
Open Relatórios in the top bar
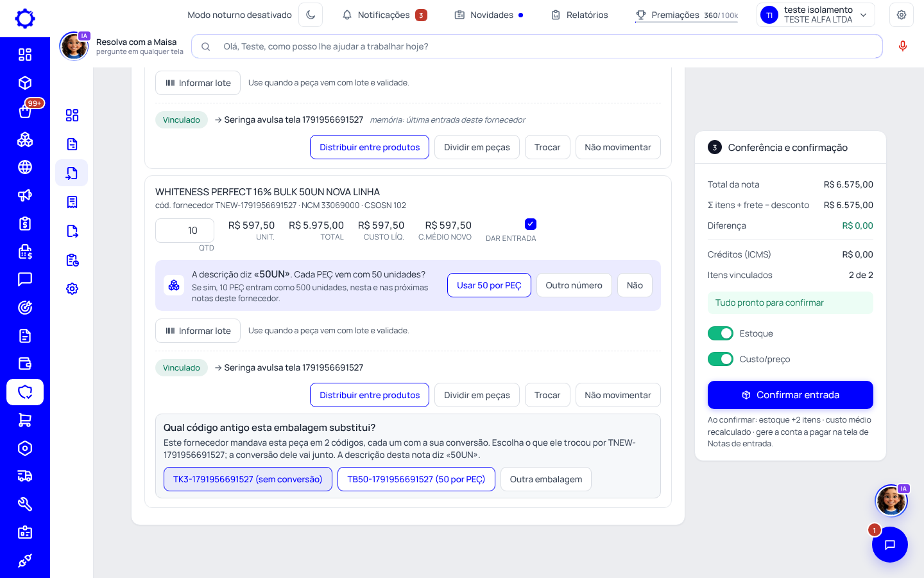coord(579,15)
